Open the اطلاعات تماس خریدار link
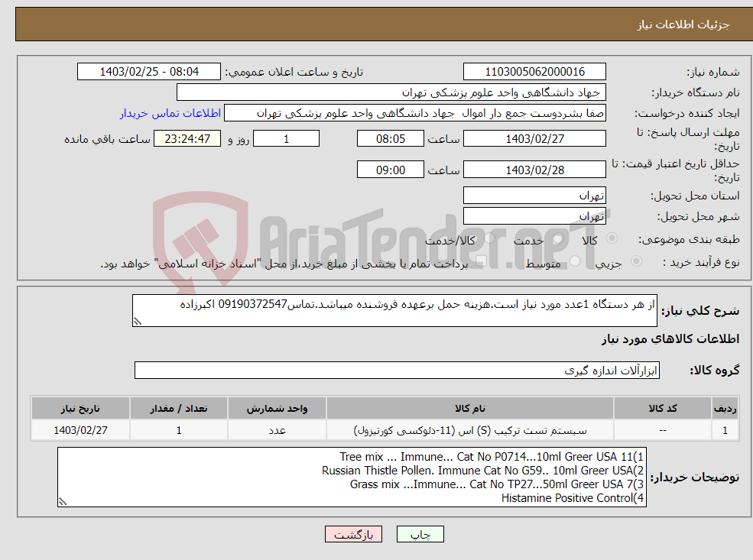753x560 pixels. tap(170, 113)
